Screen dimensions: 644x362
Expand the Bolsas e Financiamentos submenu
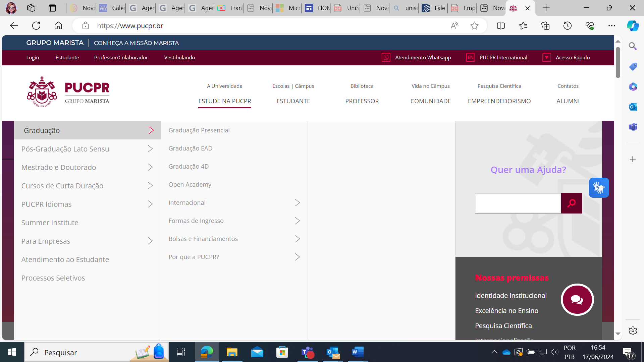[x=297, y=239]
